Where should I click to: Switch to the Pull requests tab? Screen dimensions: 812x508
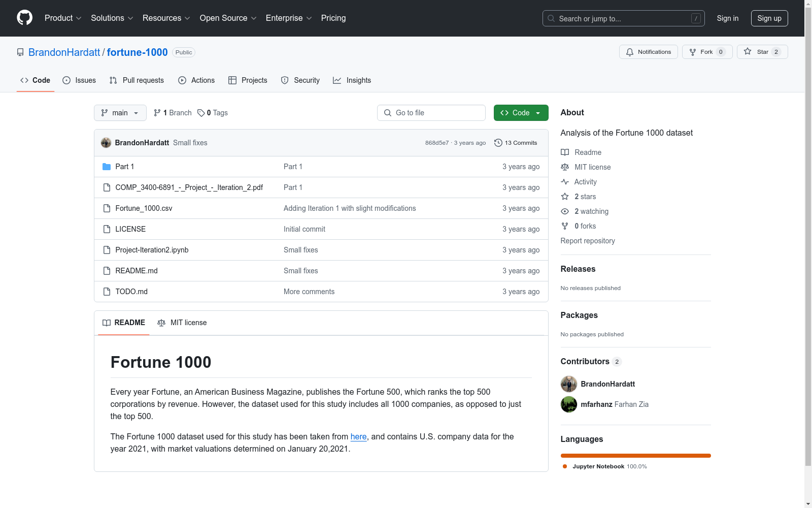(x=137, y=80)
